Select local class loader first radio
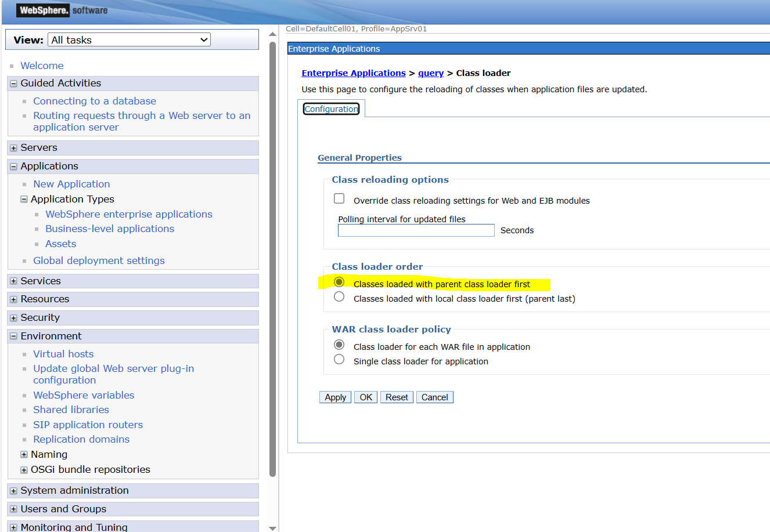 click(339, 296)
